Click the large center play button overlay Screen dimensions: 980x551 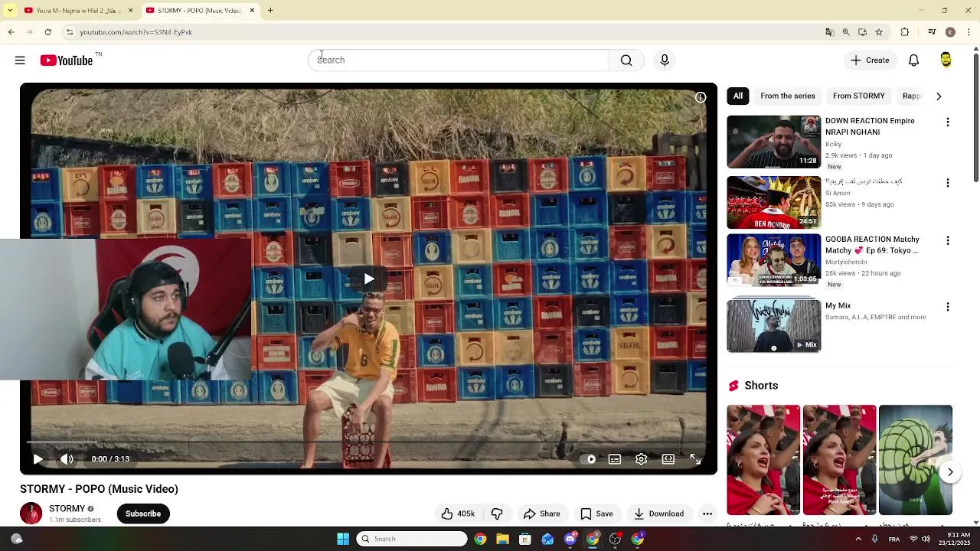(x=368, y=279)
